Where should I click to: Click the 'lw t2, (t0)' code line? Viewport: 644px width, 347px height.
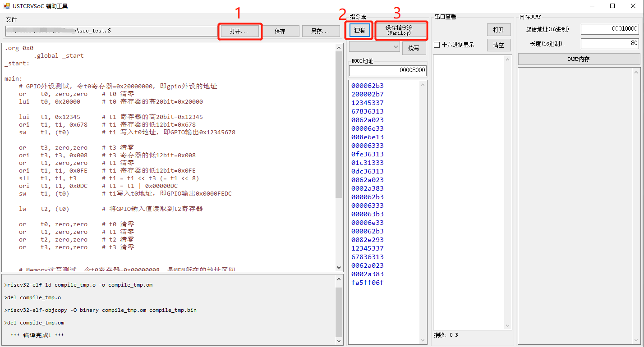click(111, 209)
